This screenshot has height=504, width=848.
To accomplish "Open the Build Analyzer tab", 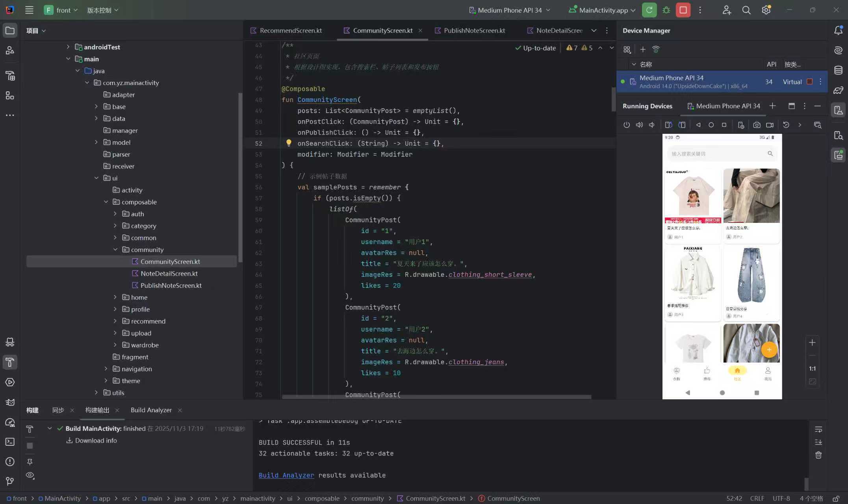I will click(x=151, y=410).
